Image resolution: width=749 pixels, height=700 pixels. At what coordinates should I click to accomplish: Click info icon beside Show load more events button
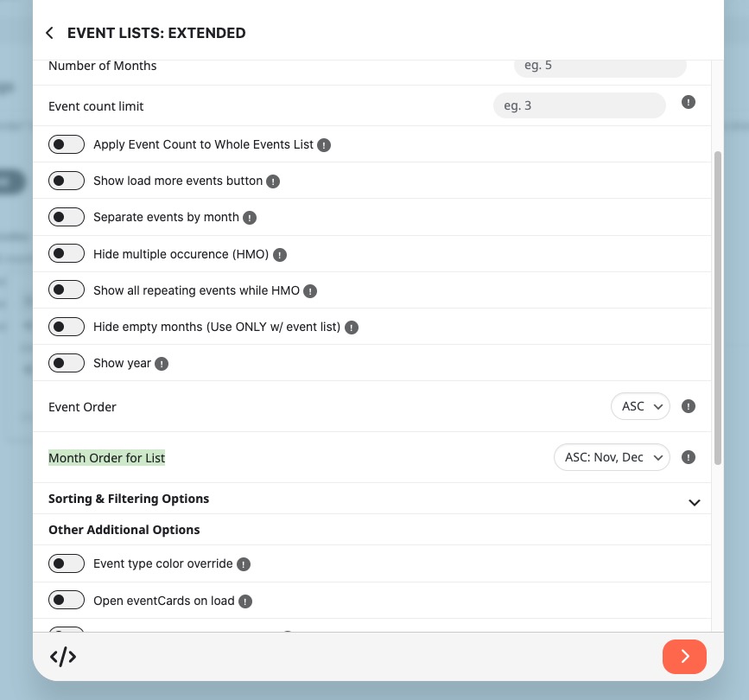pos(273,181)
